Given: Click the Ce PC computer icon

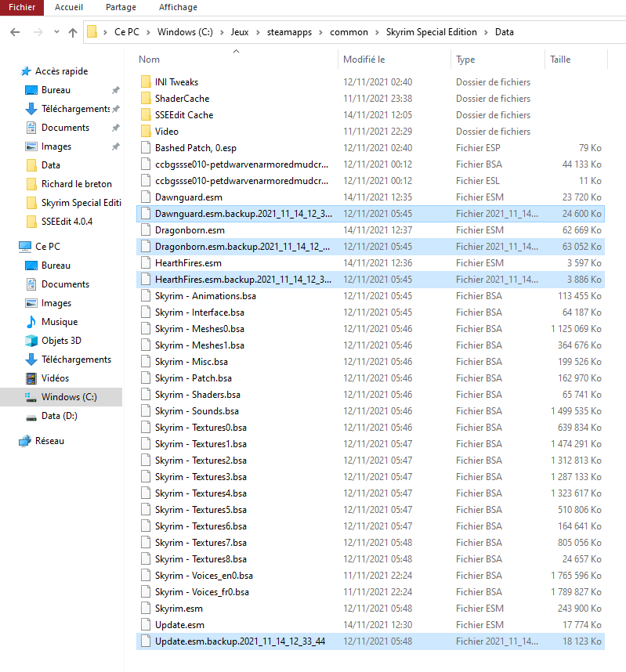Looking at the screenshot, I should pyautogui.click(x=25, y=247).
